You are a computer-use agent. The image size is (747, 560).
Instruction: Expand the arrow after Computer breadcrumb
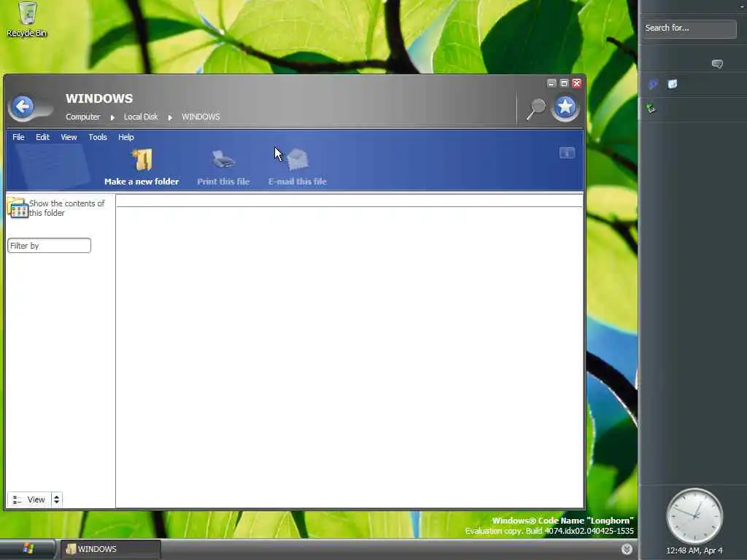pyautogui.click(x=112, y=117)
